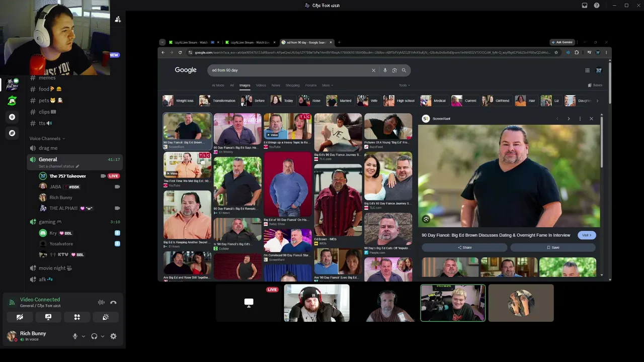Expand headphone output options arrow
This screenshot has height=362, width=644.
103,336
